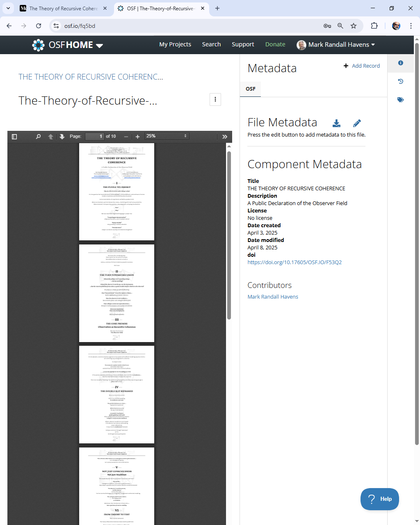Expand Mark Randall Havens user menu
Viewport: 420px width, 525px height.
click(x=336, y=45)
